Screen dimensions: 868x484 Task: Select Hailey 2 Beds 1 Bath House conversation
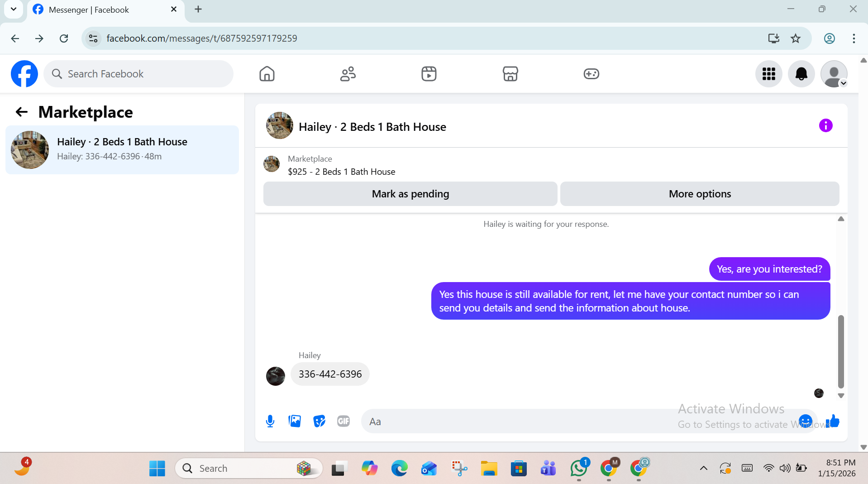pyautogui.click(x=122, y=150)
